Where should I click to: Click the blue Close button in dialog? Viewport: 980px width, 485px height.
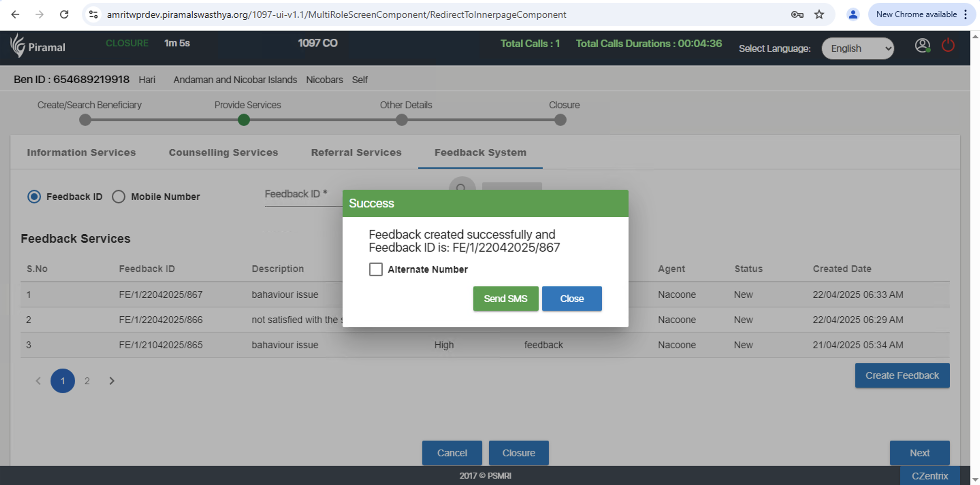point(571,298)
